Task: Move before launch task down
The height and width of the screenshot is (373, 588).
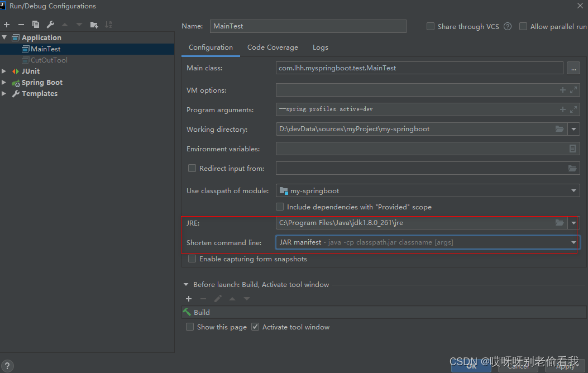Action: [247, 299]
